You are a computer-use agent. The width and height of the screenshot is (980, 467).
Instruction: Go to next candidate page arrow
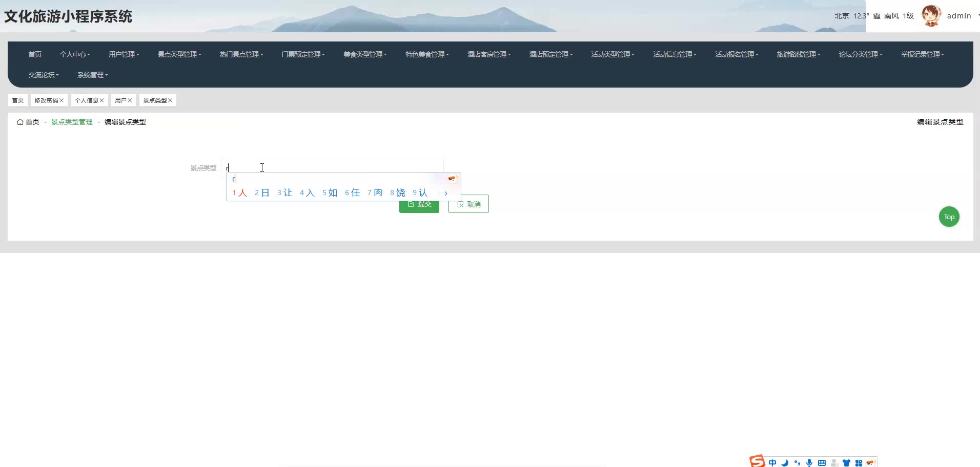[446, 193]
